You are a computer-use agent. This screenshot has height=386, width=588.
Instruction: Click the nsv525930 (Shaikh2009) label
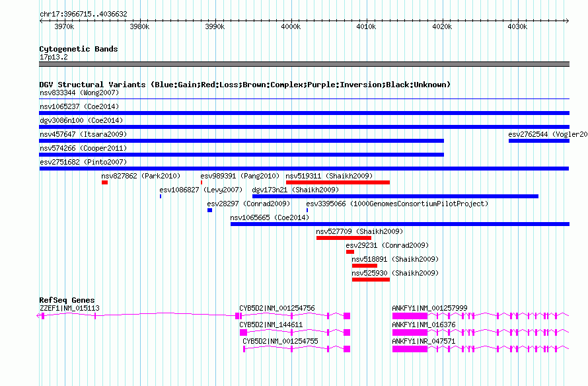(395, 273)
